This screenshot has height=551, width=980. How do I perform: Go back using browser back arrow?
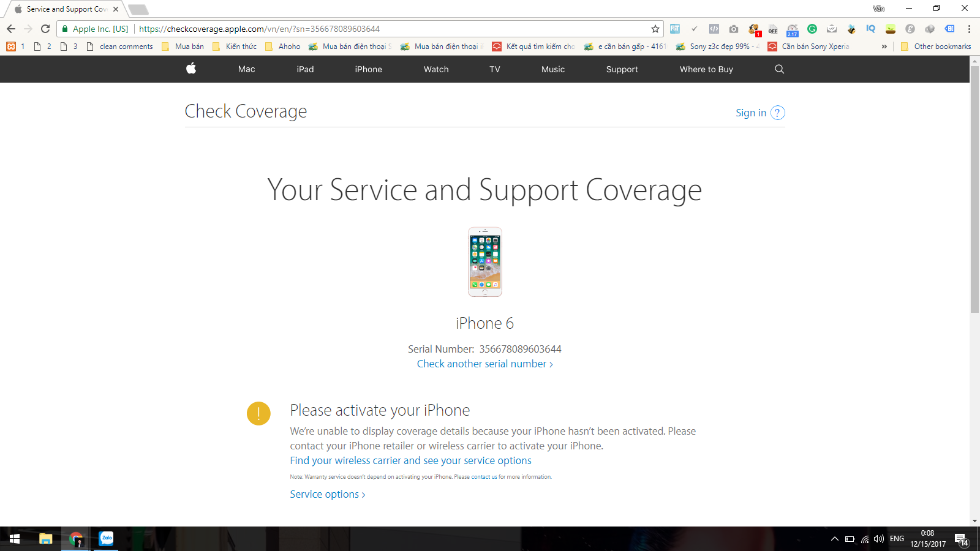[11, 29]
